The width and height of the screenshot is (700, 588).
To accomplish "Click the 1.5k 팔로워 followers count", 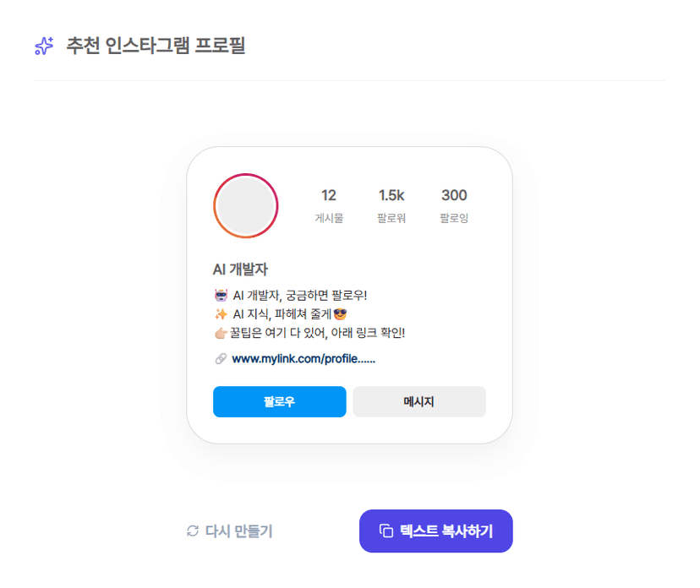I will click(x=391, y=205).
